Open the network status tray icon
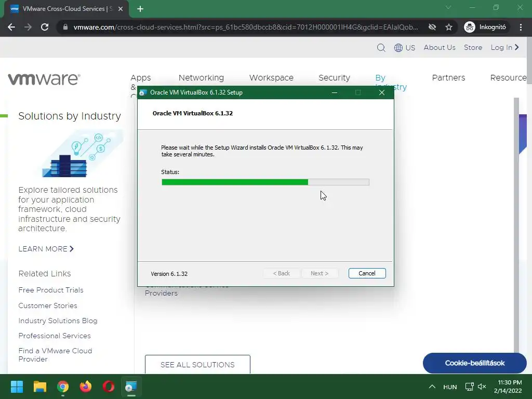532x399 pixels. 469,387
